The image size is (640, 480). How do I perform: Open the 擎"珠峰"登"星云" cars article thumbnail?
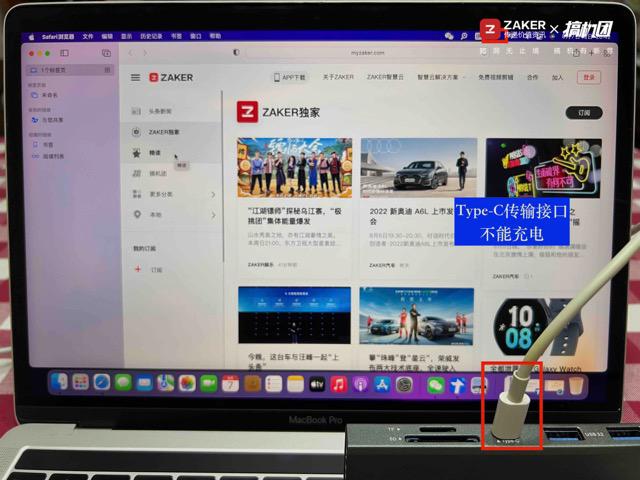[x=416, y=316]
